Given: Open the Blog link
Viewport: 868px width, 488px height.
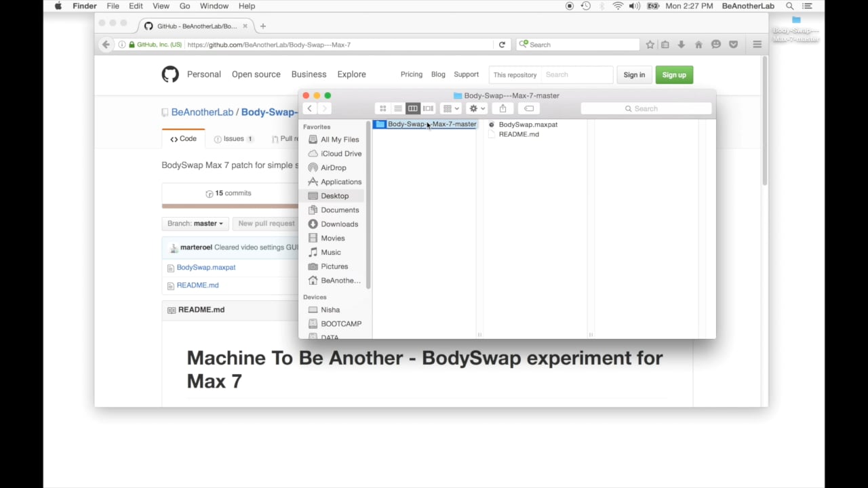Looking at the screenshot, I should pyautogui.click(x=438, y=75).
